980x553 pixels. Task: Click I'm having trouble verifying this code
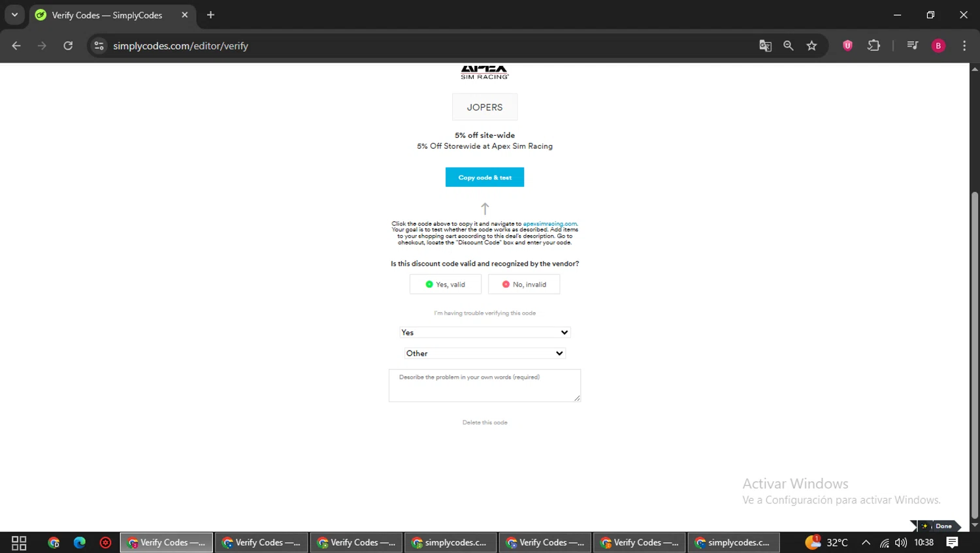(x=485, y=313)
